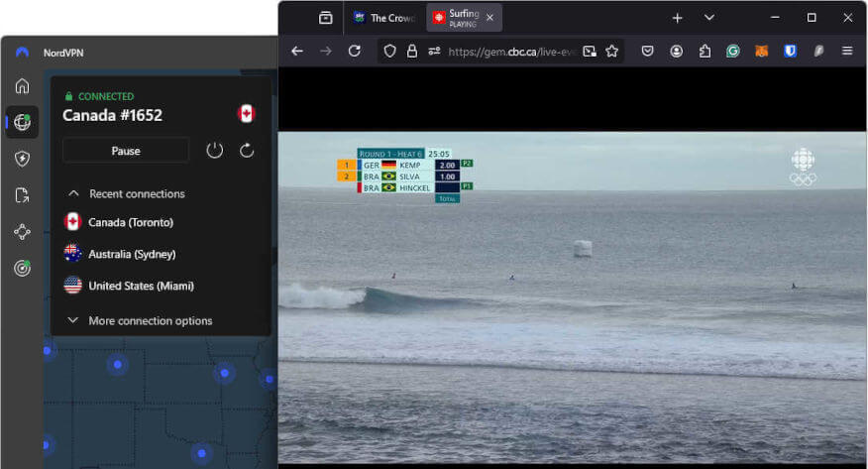Click the SILVA row on scoreboard

tap(398, 176)
